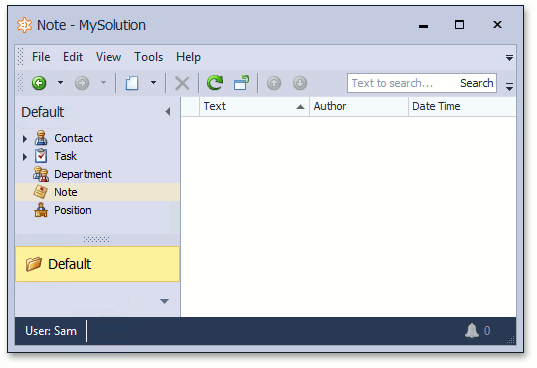Image resolution: width=537 pixels, height=368 pixels.
Task: Click the New document icon
Action: pyautogui.click(x=132, y=83)
